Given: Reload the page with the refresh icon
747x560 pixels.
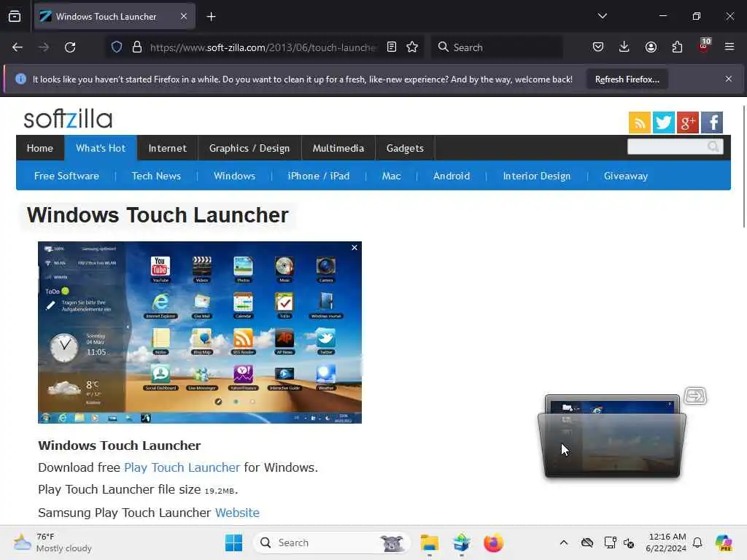Looking at the screenshot, I should click(x=70, y=47).
